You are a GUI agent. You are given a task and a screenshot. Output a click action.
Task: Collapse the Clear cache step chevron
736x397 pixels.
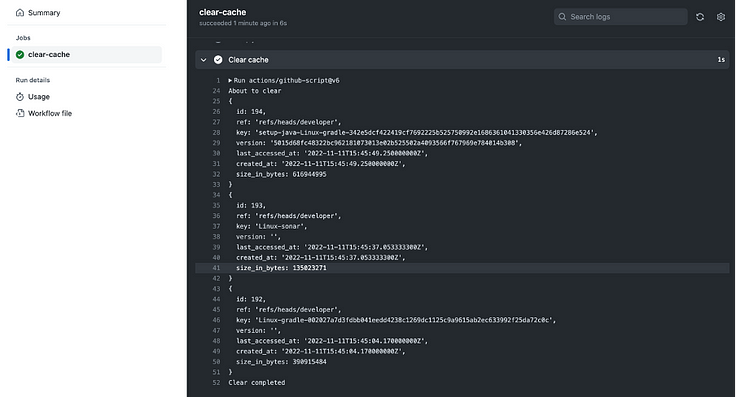[203, 60]
